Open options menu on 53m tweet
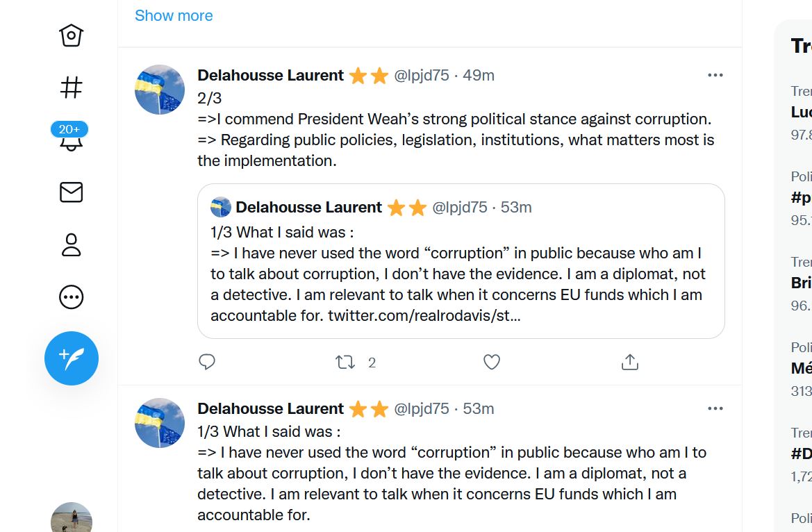The height and width of the screenshot is (532, 812). tap(715, 408)
